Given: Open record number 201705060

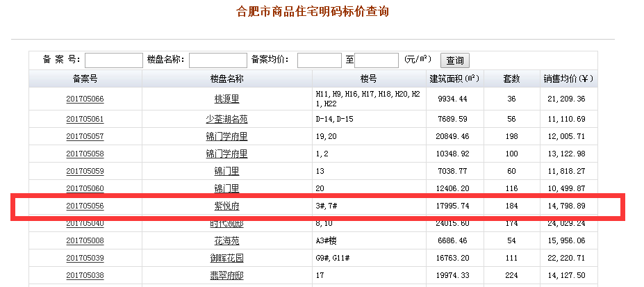Looking at the screenshot, I should pyautogui.click(x=85, y=189).
